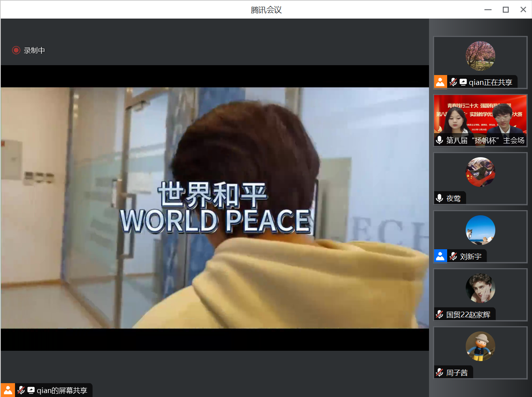The width and height of the screenshot is (532, 397).
Task: Click 夜莺's microphone icon
Action: point(439,198)
